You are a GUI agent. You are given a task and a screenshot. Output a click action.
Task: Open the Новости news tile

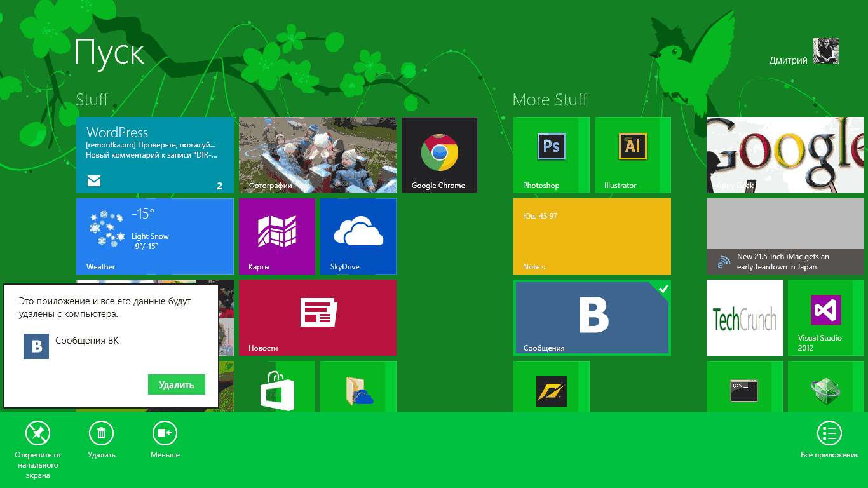[318, 318]
